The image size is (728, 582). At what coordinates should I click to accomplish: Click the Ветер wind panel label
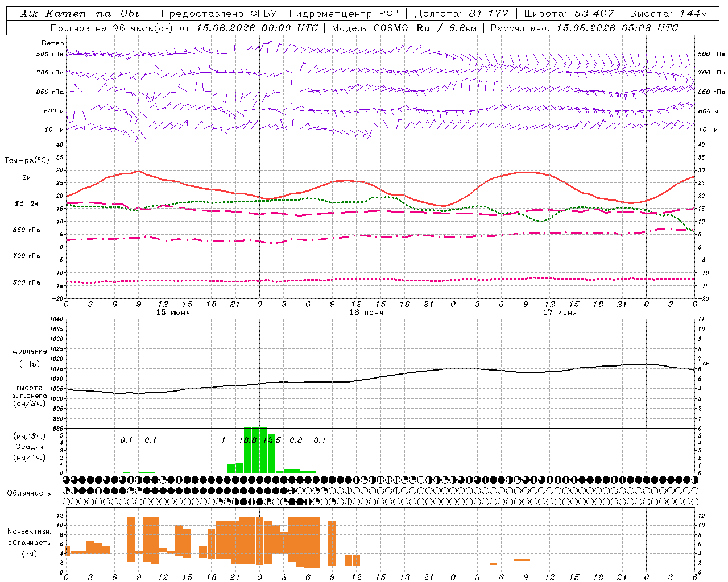coord(52,43)
